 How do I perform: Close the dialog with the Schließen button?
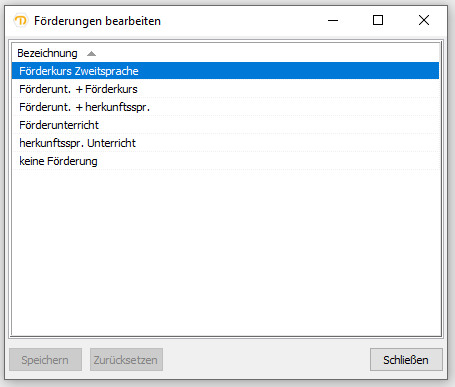406,360
